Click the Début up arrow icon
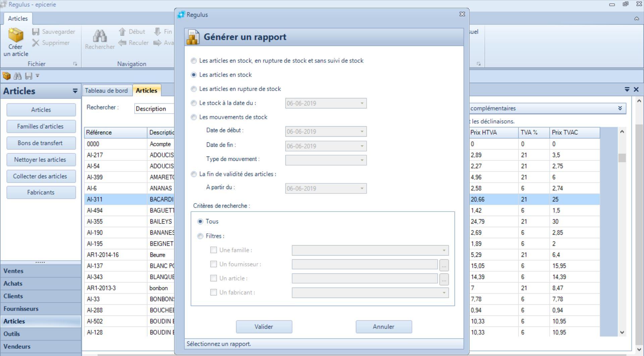Viewport: 644px width, 356px height. (x=122, y=32)
